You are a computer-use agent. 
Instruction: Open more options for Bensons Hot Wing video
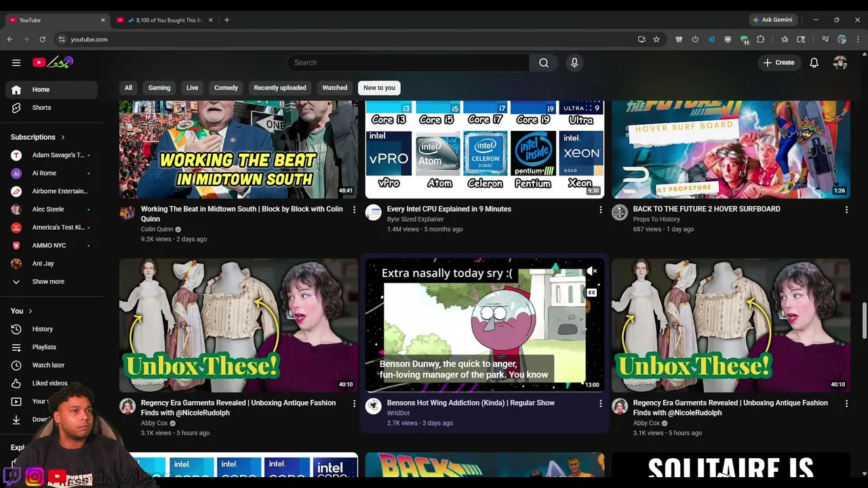coord(600,403)
